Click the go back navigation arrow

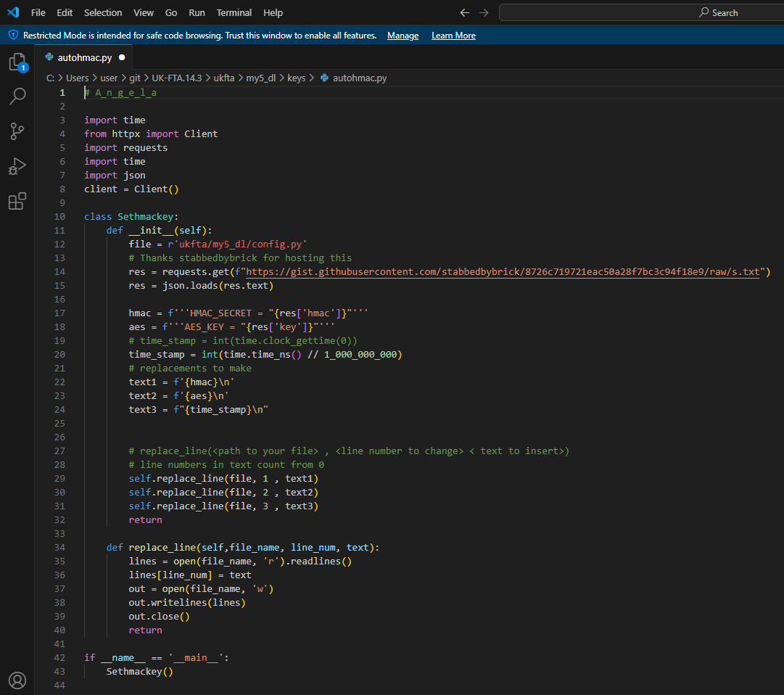coord(465,12)
